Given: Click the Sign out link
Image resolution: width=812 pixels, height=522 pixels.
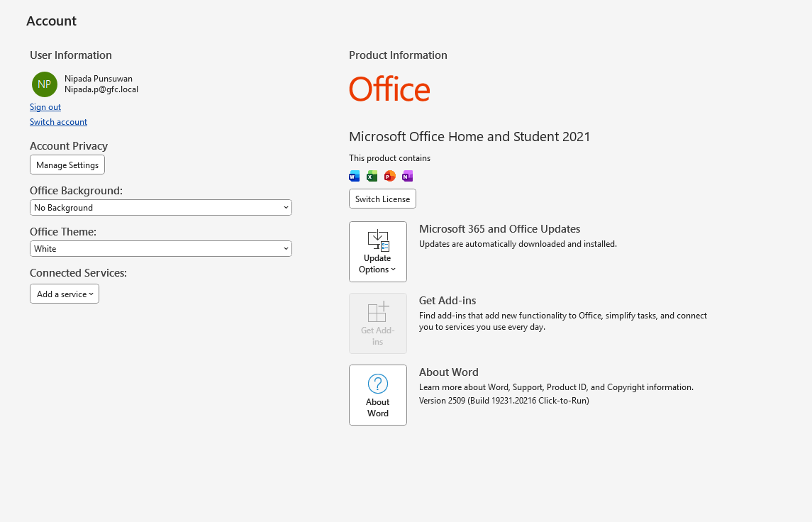Looking at the screenshot, I should [45, 107].
